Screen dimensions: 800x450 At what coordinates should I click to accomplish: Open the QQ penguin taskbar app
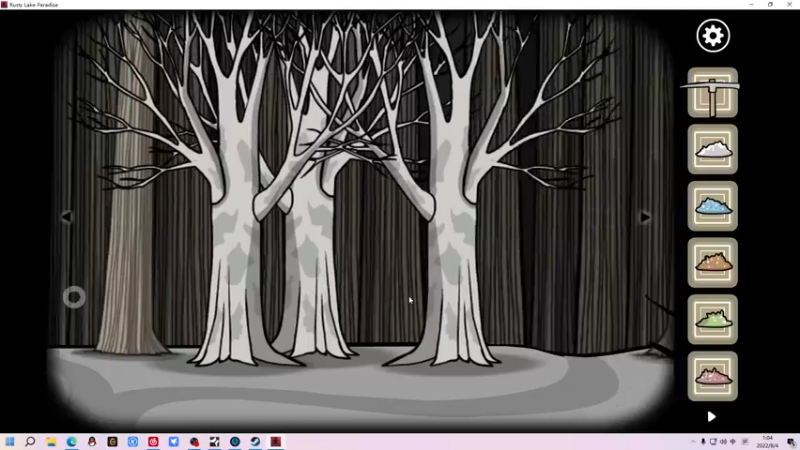coord(92,441)
